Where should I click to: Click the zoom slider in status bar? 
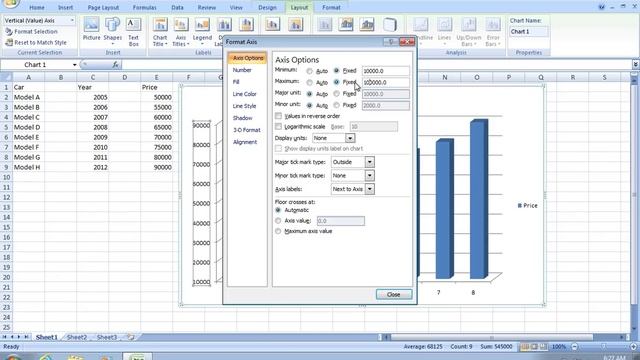click(603, 347)
